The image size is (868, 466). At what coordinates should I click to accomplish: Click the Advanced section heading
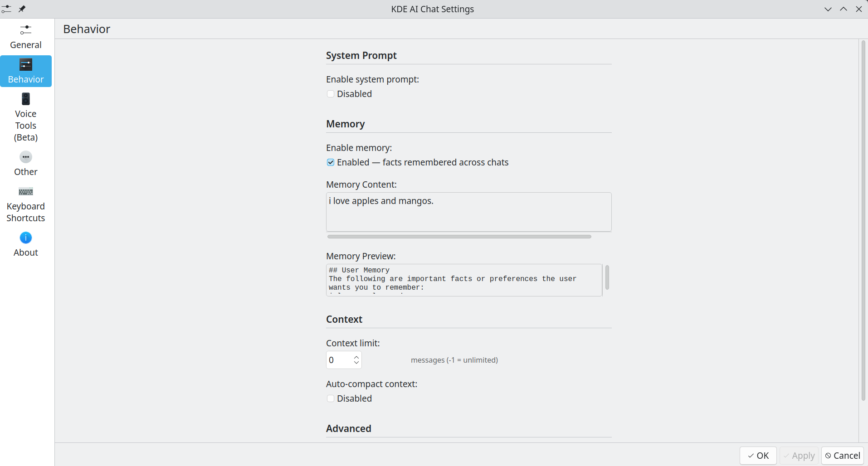pyautogui.click(x=348, y=428)
